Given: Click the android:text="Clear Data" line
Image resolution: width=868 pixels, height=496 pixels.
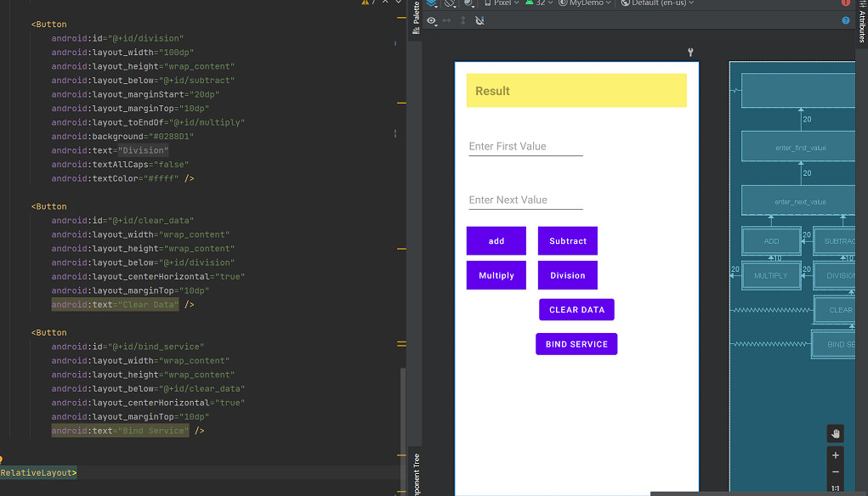Looking at the screenshot, I should pyautogui.click(x=122, y=305).
